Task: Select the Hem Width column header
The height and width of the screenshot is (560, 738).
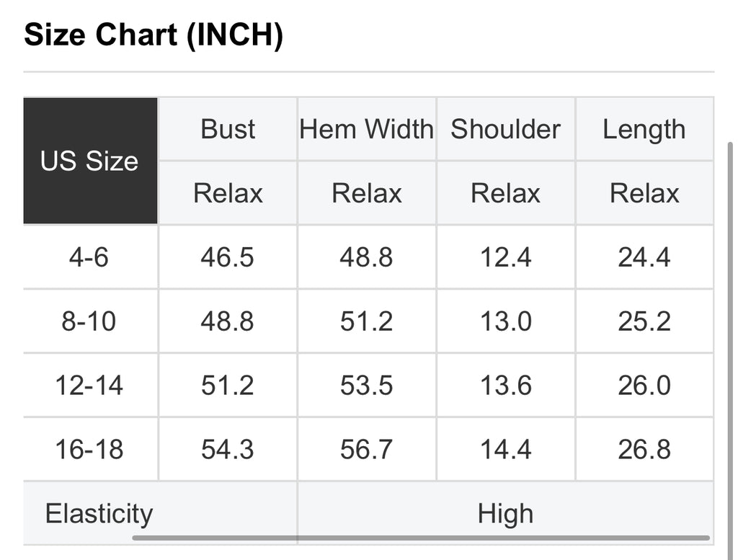Action: [x=367, y=129]
